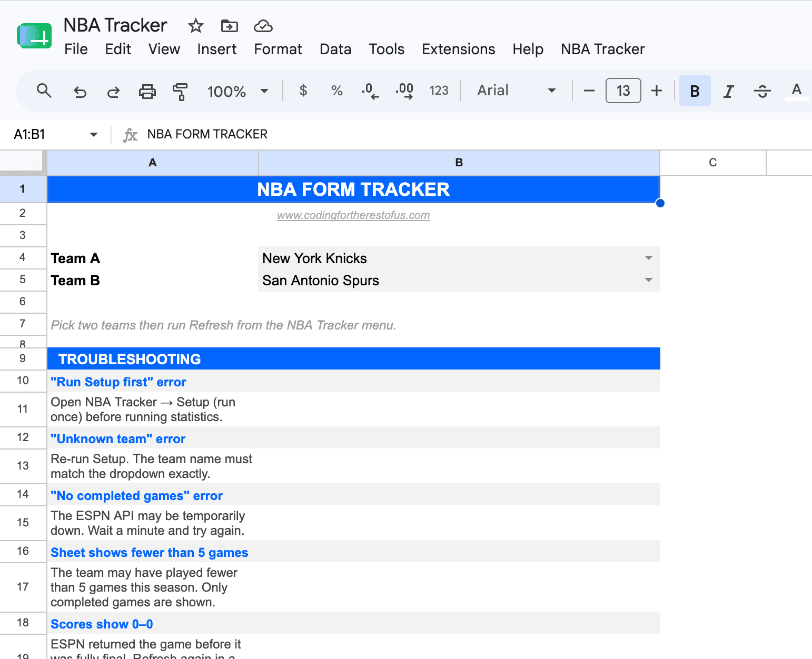Expand the name box dropdown arrow
The image size is (812, 659).
coord(94,135)
